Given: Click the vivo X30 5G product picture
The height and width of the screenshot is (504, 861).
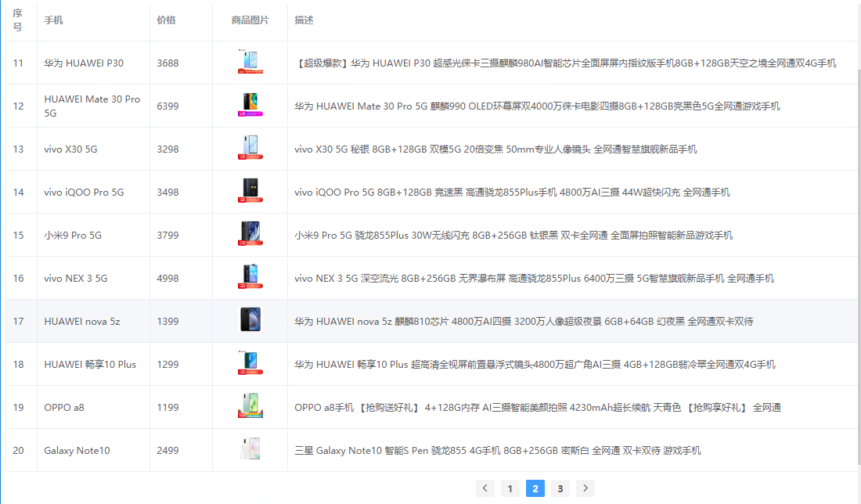Looking at the screenshot, I should click(x=250, y=149).
